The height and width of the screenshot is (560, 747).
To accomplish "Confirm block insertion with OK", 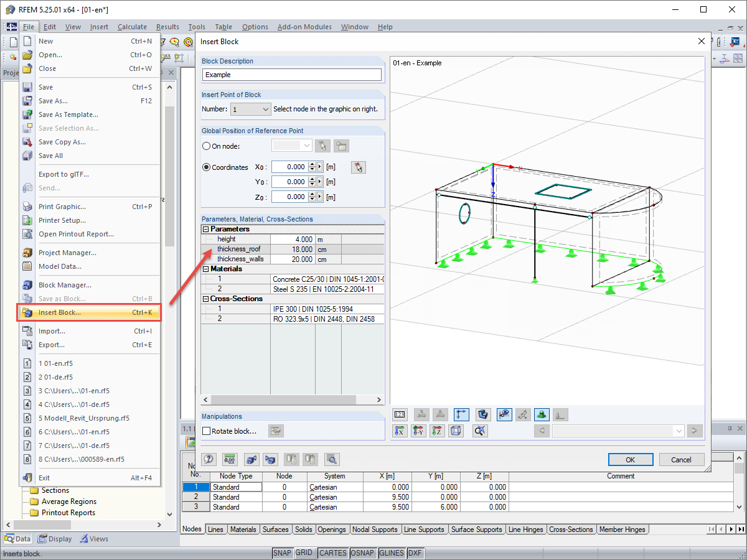I will [631, 459].
